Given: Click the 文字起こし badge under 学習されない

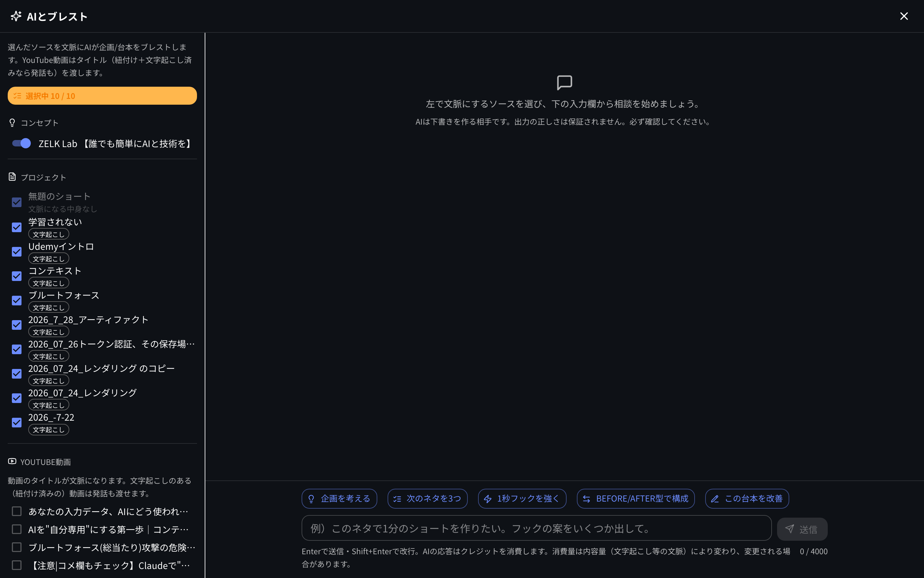Looking at the screenshot, I should coord(48,234).
